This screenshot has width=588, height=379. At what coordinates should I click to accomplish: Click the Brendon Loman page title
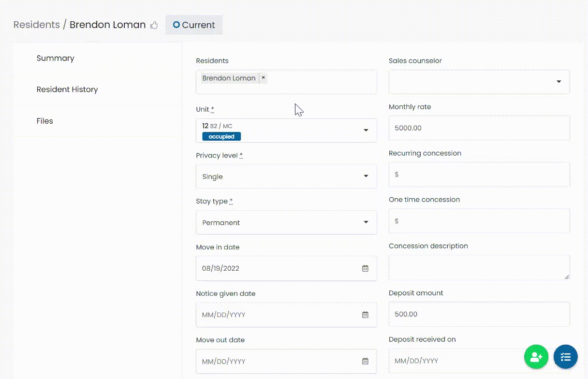coord(107,25)
